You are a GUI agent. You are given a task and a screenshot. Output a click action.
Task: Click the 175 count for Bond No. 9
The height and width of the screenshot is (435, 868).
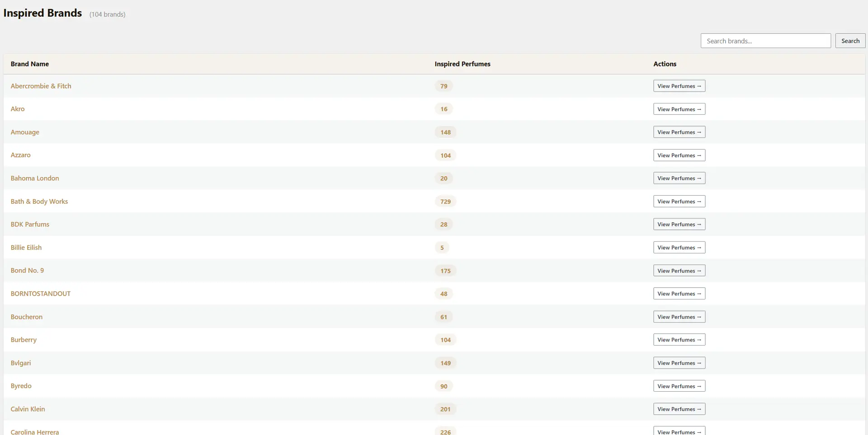pyautogui.click(x=445, y=271)
